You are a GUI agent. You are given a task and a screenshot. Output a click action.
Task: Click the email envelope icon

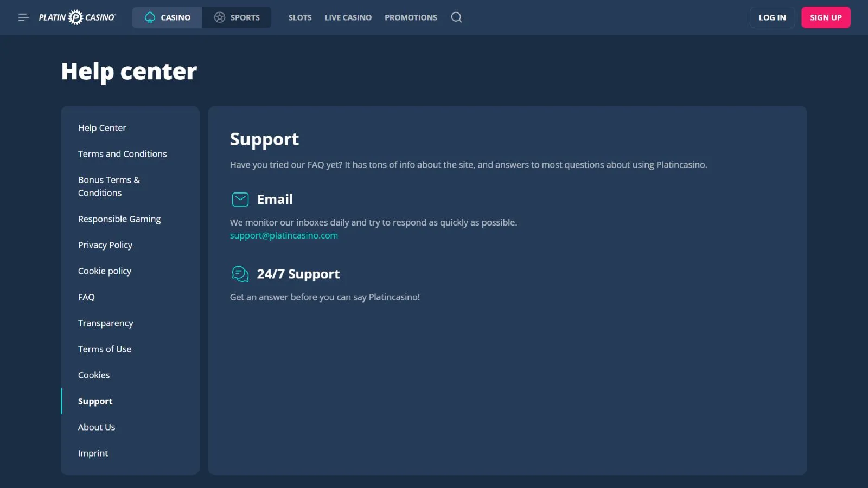click(240, 200)
